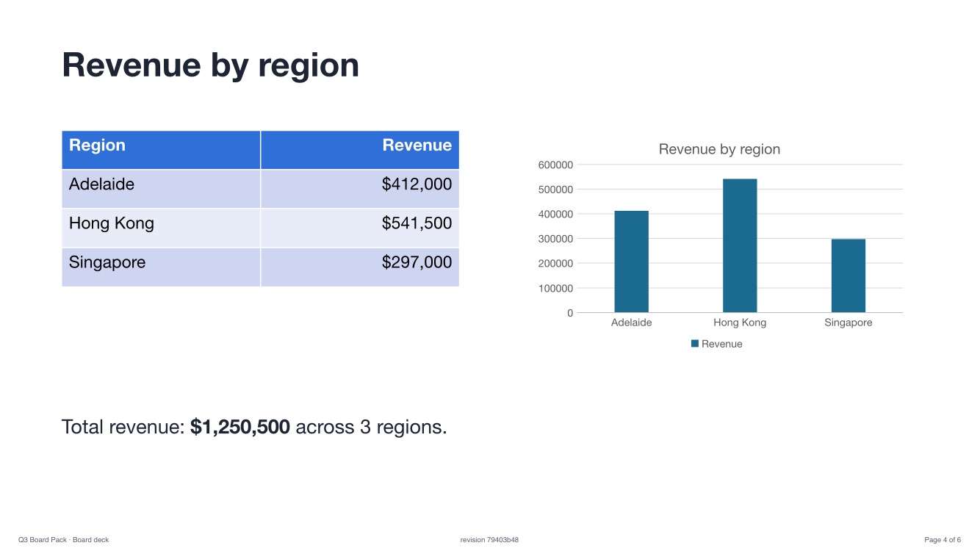Click the words 'across 3 regions.'
This screenshot has height=551, width=980.
click(371, 427)
